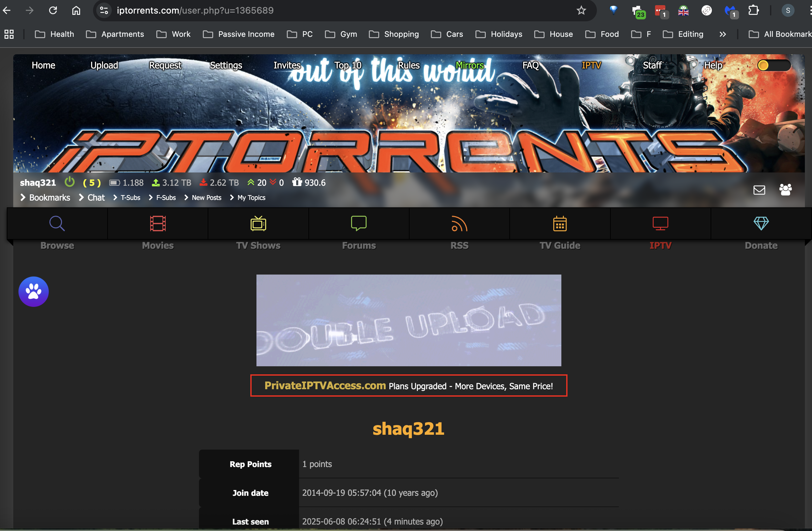The image size is (812, 531).
Task: Click the browser back arrow
Action: click(x=7, y=11)
